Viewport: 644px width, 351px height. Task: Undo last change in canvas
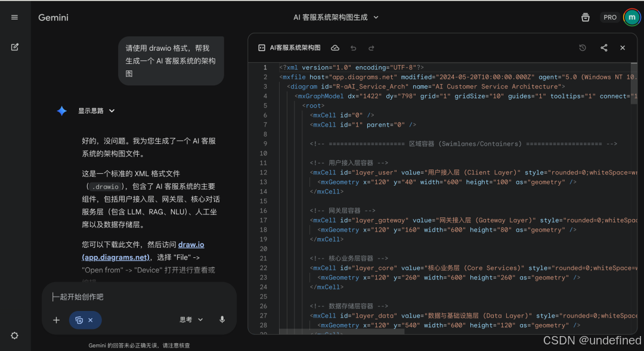pyautogui.click(x=353, y=48)
